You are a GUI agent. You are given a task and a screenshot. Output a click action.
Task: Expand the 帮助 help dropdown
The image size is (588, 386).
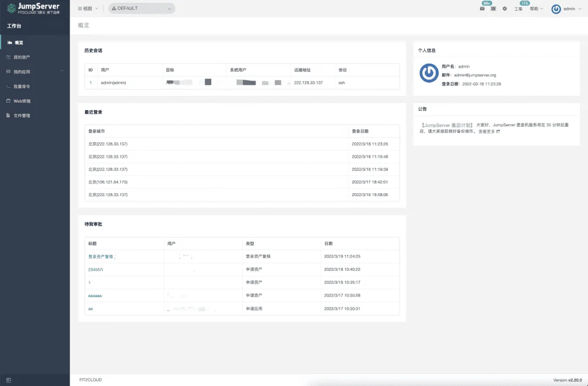click(x=536, y=9)
